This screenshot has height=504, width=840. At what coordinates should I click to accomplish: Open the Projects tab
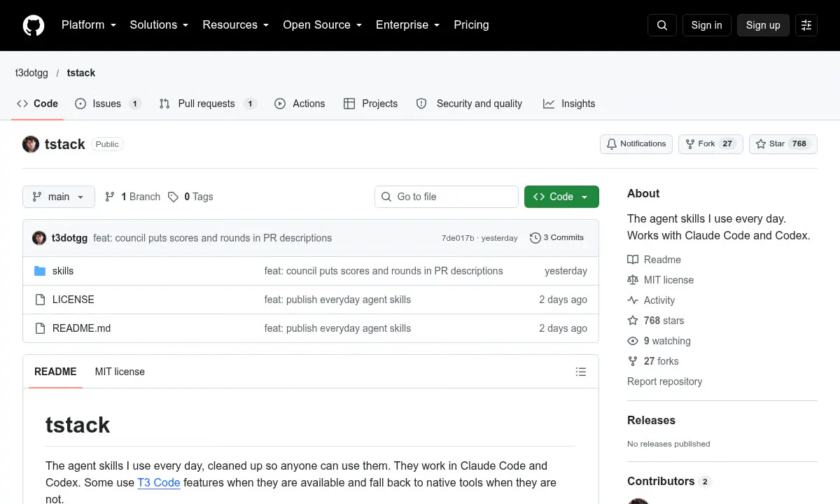click(371, 104)
